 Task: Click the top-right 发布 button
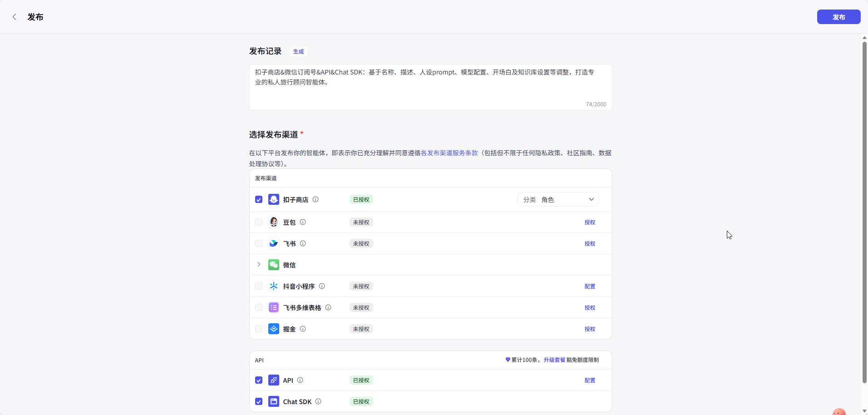click(x=838, y=17)
